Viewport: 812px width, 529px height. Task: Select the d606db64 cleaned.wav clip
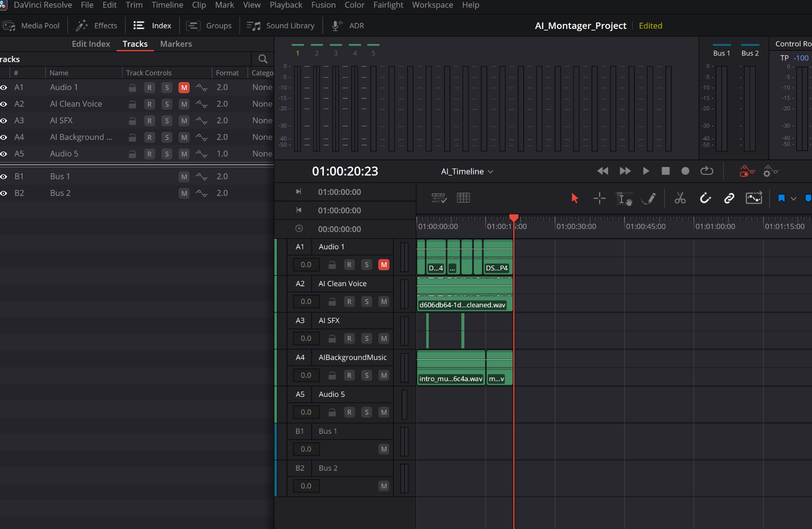(x=464, y=294)
